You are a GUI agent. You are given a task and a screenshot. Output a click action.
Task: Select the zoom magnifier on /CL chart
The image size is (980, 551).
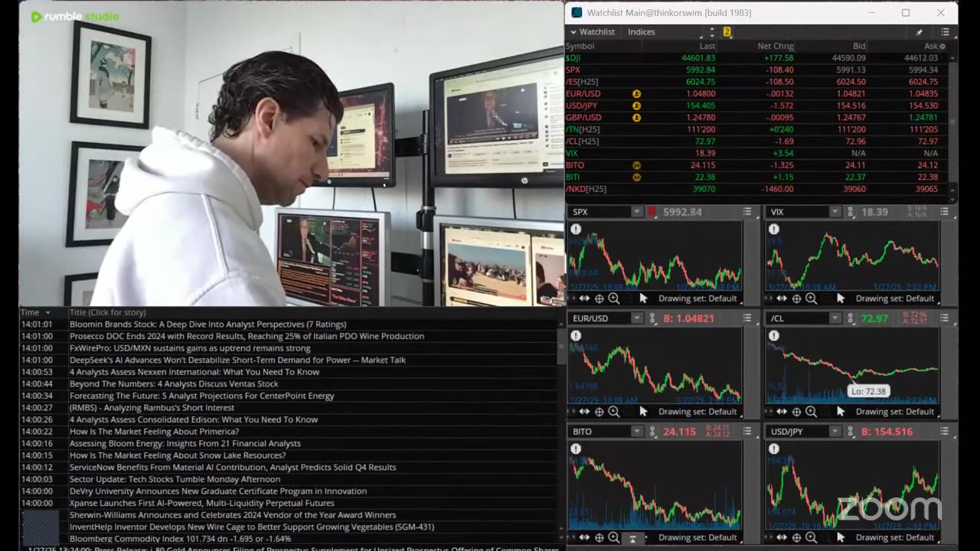pyautogui.click(x=811, y=412)
